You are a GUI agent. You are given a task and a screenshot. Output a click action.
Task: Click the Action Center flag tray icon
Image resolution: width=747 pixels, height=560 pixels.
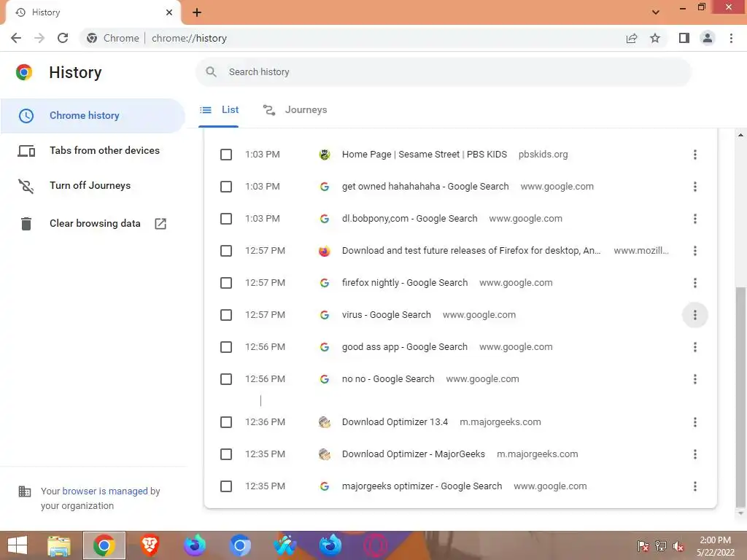643,546
